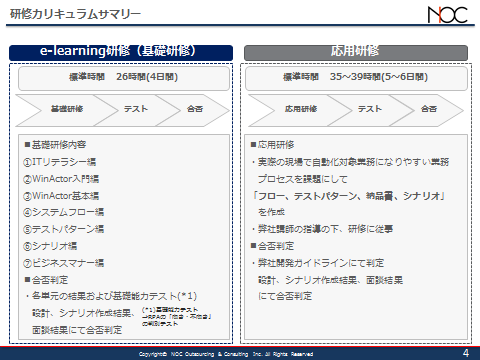Select the right-side テスト chevron step
The image size is (480, 360).
point(370,110)
